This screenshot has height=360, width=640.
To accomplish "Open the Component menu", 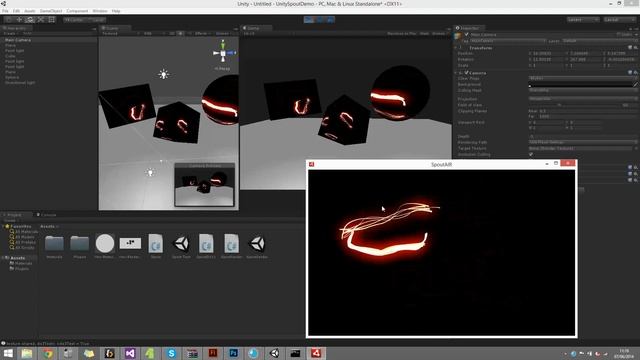I will (x=77, y=11).
